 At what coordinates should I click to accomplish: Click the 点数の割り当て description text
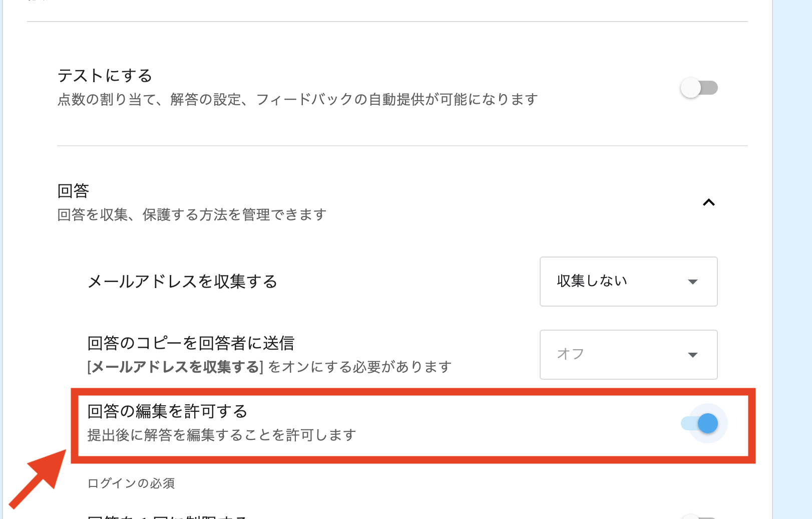pyautogui.click(x=297, y=100)
